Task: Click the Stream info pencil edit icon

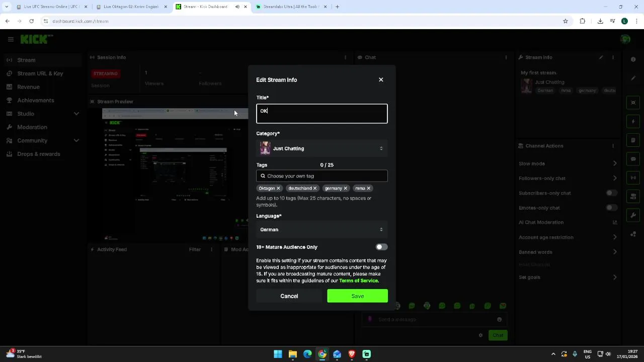Action: pyautogui.click(x=601, y=57)
